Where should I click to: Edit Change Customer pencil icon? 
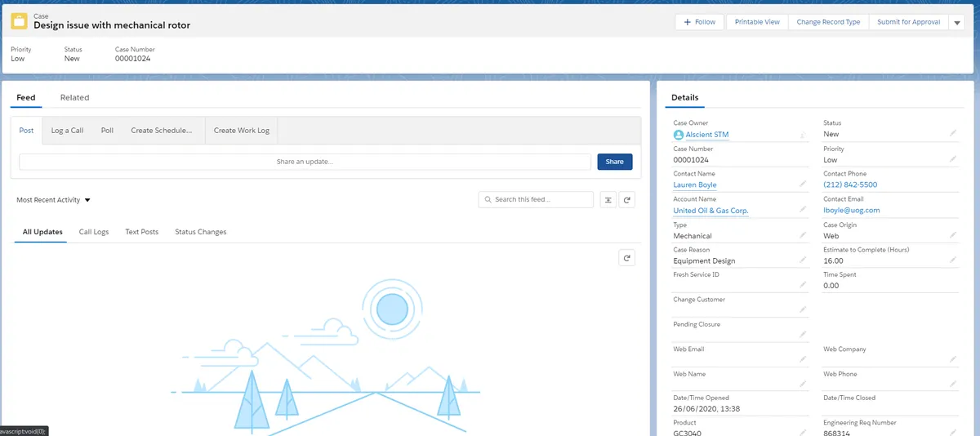click(803, 309)
